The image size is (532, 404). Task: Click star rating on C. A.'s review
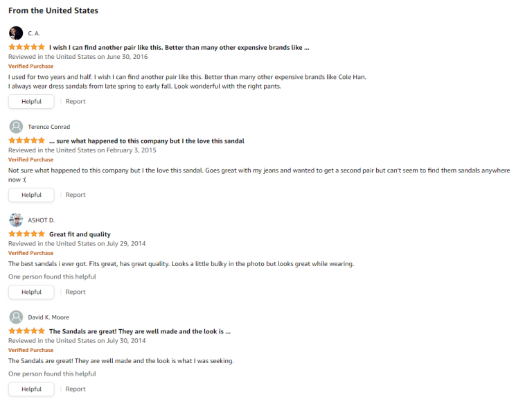point(26,47)
